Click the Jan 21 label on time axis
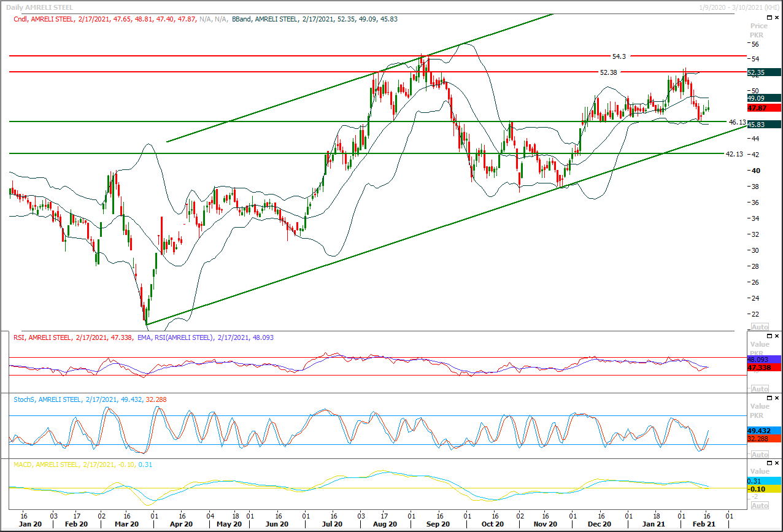The width and height of the screenshot is (783, 532). [653, 525]
